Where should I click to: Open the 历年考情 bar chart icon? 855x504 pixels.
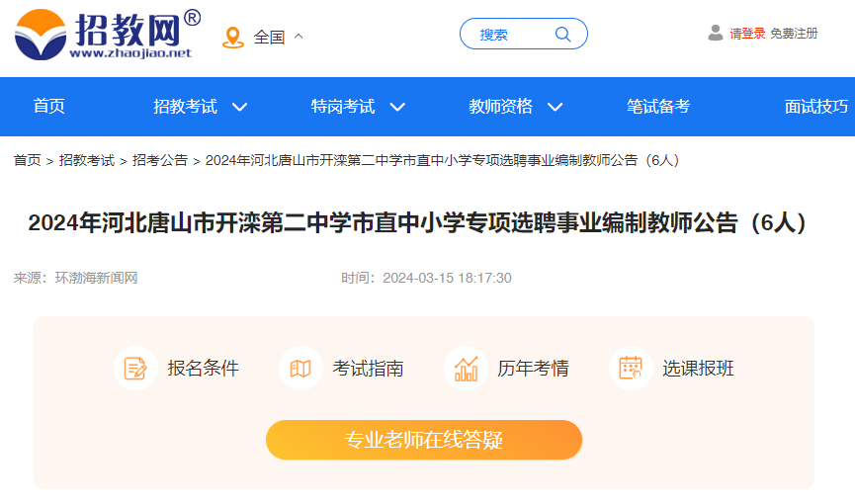click(x=466, y=369)
